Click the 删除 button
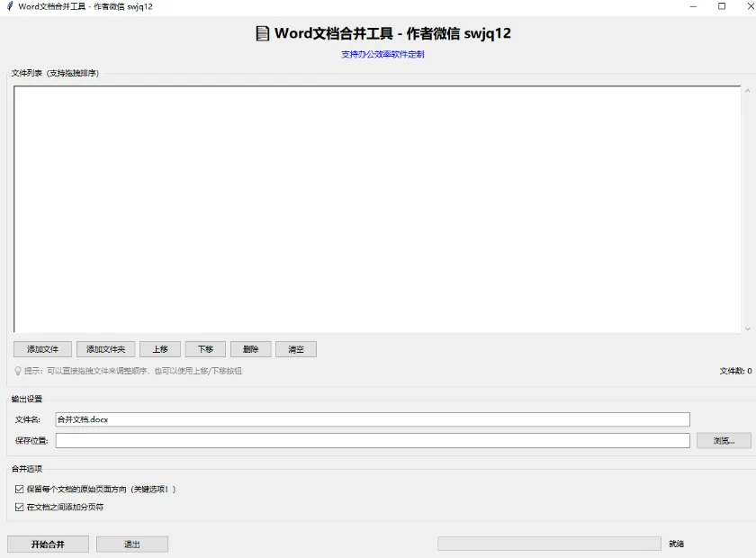 pos(251,349)
